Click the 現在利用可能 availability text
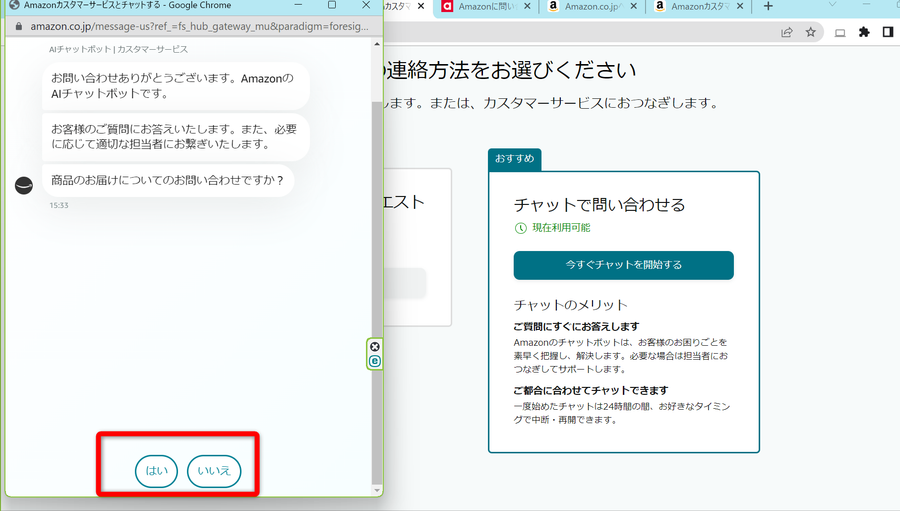 [561, 228]
